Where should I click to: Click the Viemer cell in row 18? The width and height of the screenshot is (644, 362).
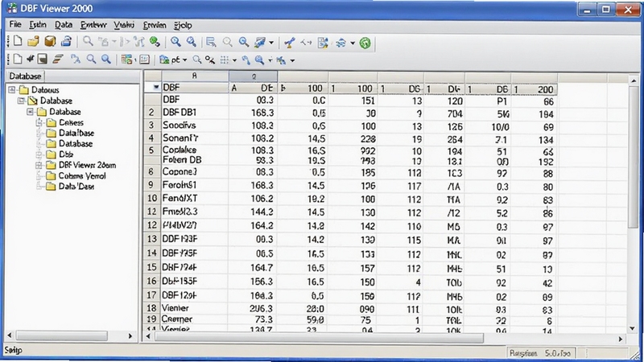tap(195, 308)
